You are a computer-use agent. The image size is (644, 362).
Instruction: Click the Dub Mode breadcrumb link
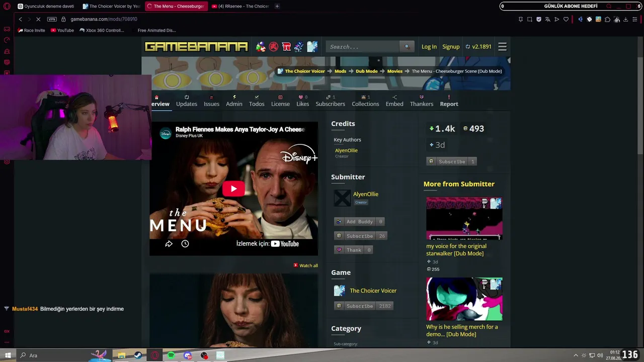(x=367, y=71)
